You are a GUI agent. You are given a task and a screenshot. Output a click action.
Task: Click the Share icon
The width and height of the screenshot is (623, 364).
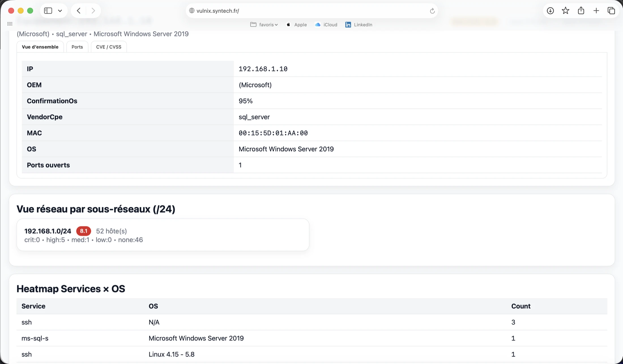pos(581,10)
